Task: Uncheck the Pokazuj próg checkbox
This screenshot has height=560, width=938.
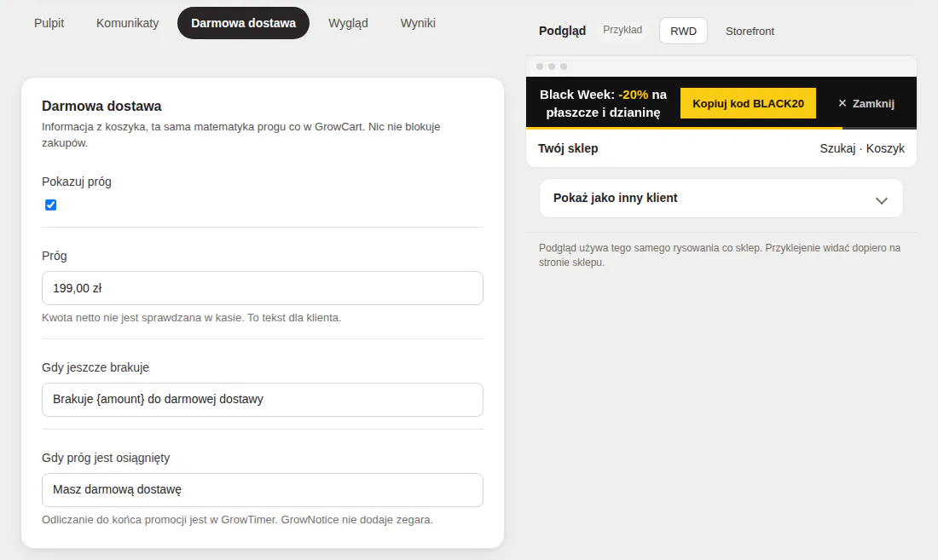Action: click(x=51, y=205)
